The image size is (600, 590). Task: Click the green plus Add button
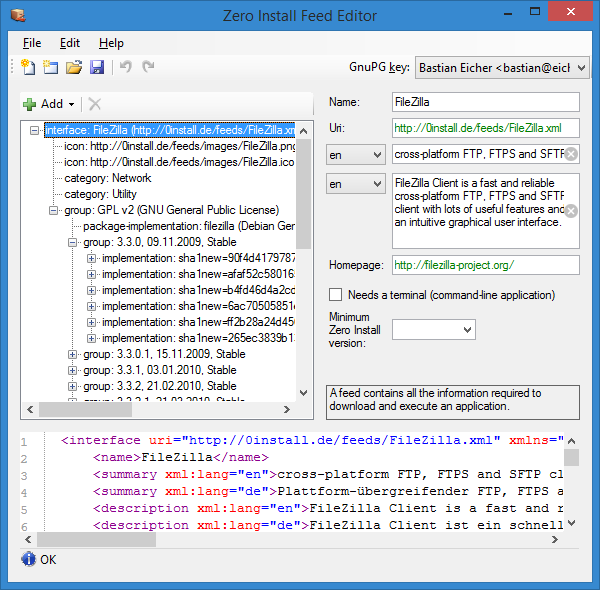point(43,104)
